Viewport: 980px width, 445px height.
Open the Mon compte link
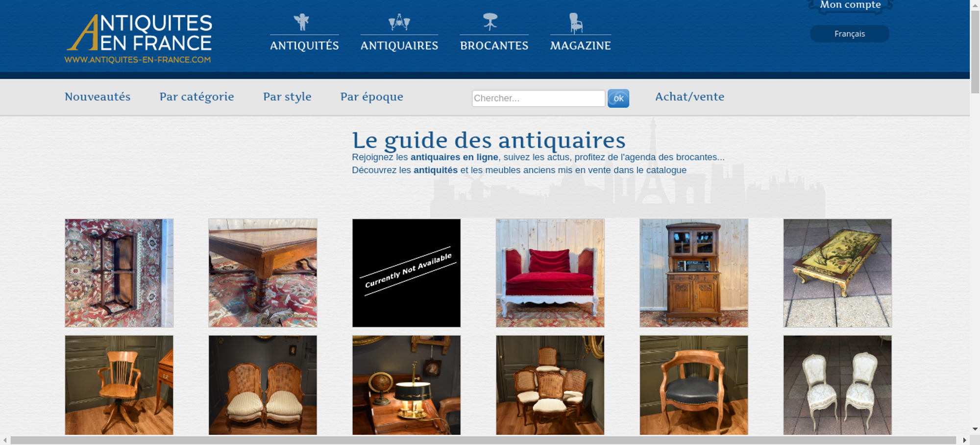850,5
